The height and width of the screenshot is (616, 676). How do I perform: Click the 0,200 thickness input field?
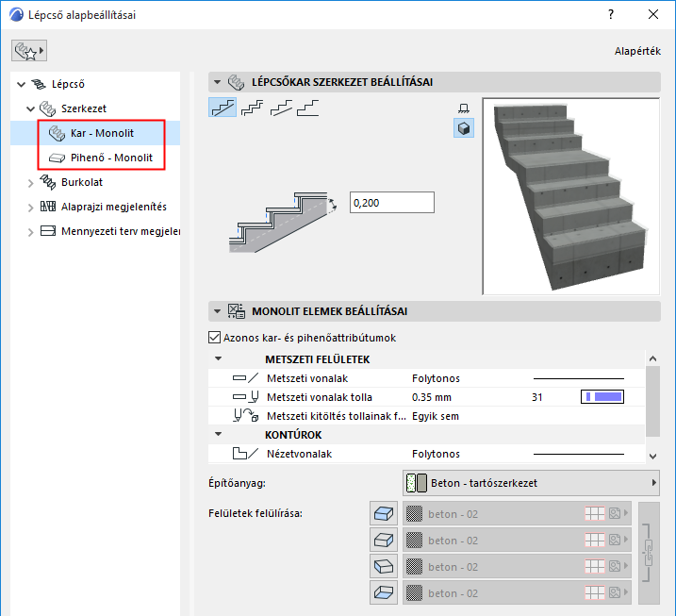tap(392, 202)
